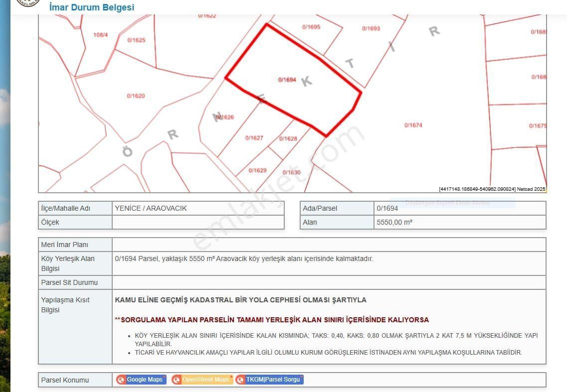The width and height of the screenshot is (567, 392).
Task: Click parcel 108/4 on the map
Action: pyautogui.click(x=100, y=35)
